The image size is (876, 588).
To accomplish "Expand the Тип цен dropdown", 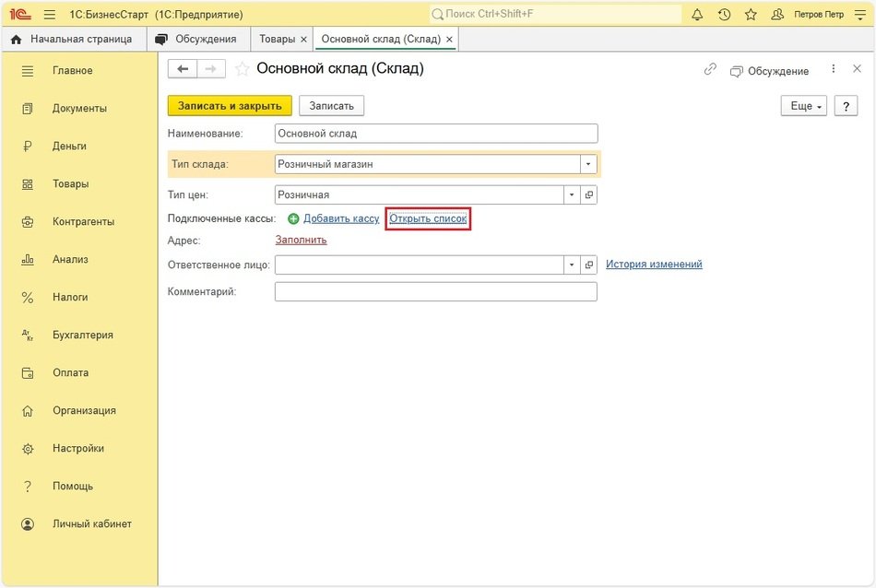I will [x=572, y=194].
